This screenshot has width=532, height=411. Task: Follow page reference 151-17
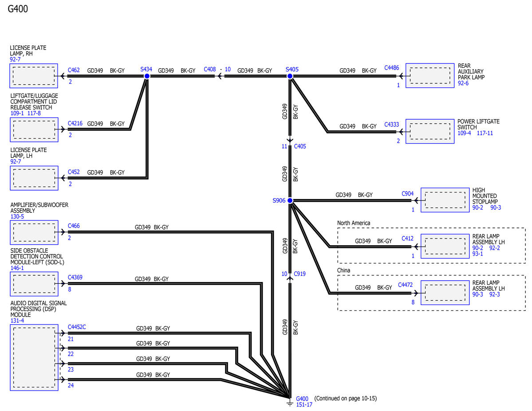tap(304, 404)
